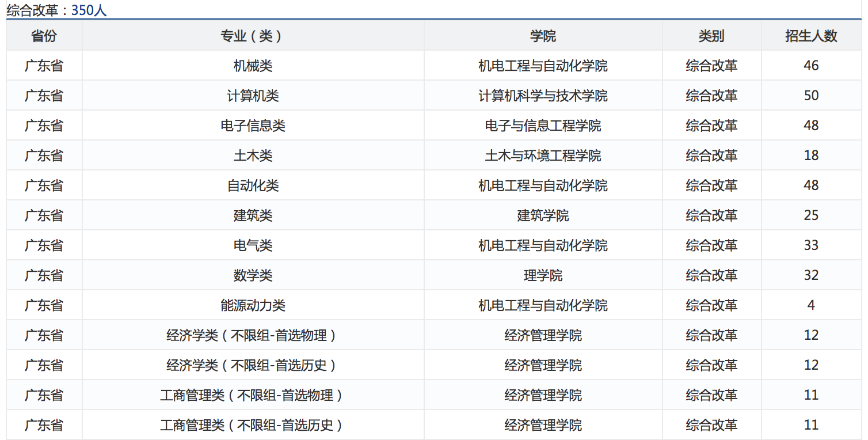This screenshot has width=868, height=440.
Task: Click the 机械类 major cell
Action: [x=253, y=66]
